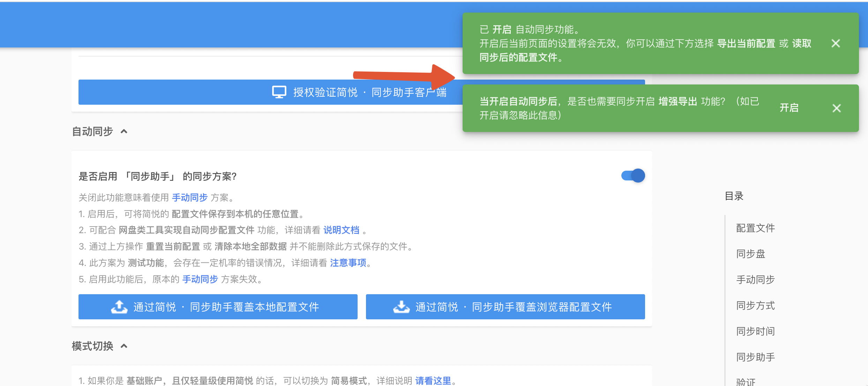Select 同步方式 in the 目录 sidebar

755,305
